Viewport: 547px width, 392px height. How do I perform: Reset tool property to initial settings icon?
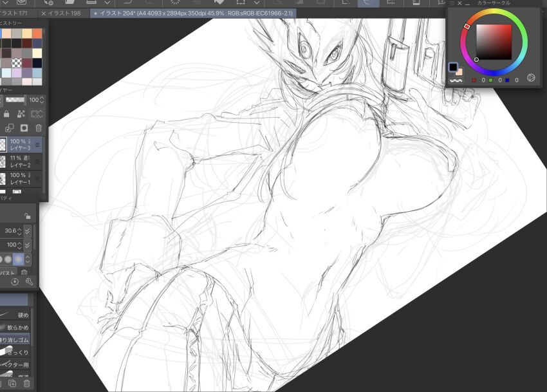click(x=15, y=282)
